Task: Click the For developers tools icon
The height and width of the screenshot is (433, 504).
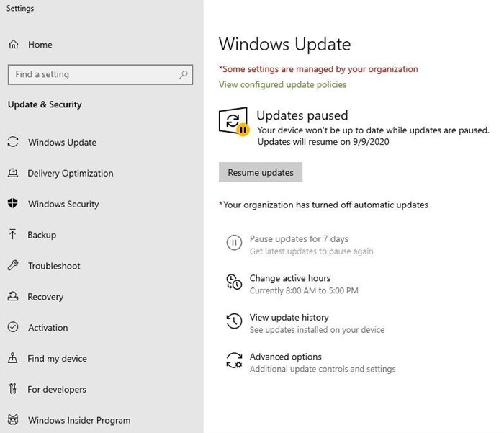Action: [x=12, y=388]
